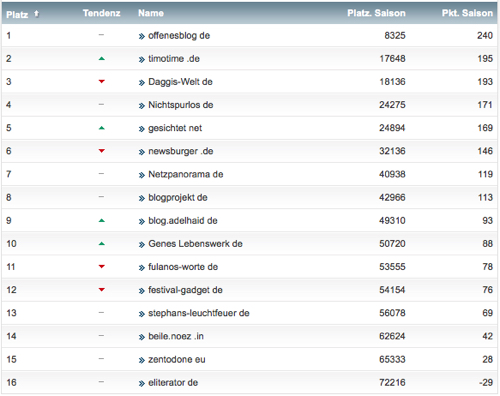Select rank number 16 cell
The width and height of the screenshot is (500, 396).
(11, 382)
